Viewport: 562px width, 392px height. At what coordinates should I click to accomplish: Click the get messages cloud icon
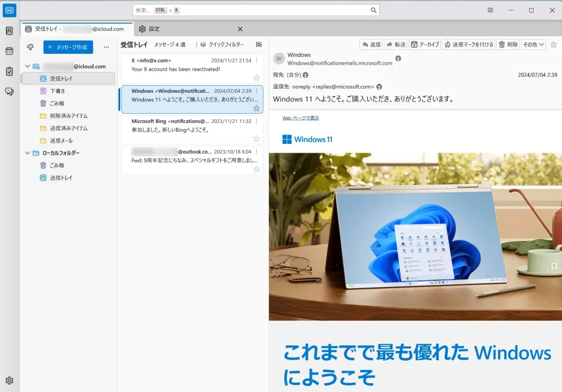[x=30, y=47]
